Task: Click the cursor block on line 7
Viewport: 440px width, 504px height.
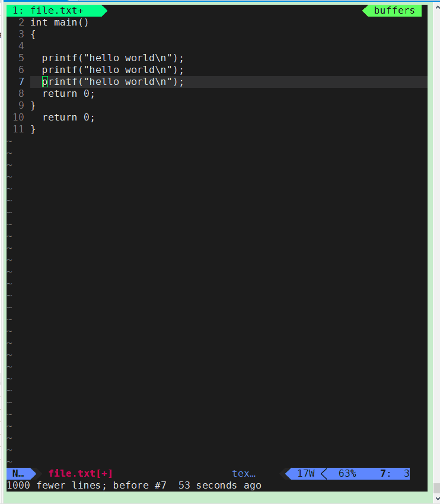Action: click(45, 82)
